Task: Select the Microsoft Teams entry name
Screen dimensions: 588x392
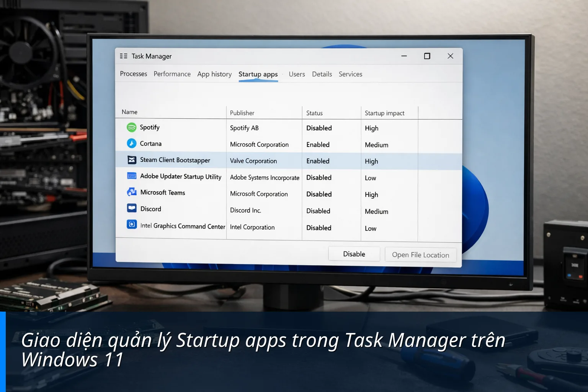Action: pyautogui.click(x=163, y=193)
